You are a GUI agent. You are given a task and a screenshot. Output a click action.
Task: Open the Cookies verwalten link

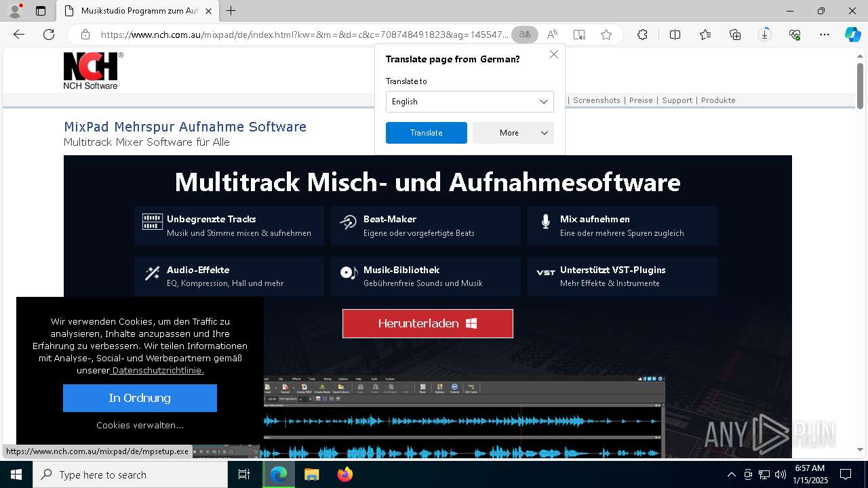click(x=140, y=425)
